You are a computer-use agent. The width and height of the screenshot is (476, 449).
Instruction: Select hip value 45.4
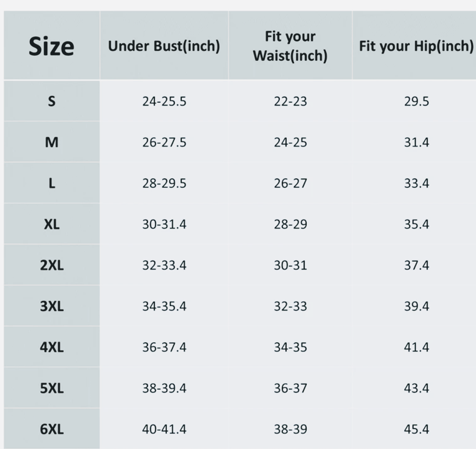click(x=416, y=429)
